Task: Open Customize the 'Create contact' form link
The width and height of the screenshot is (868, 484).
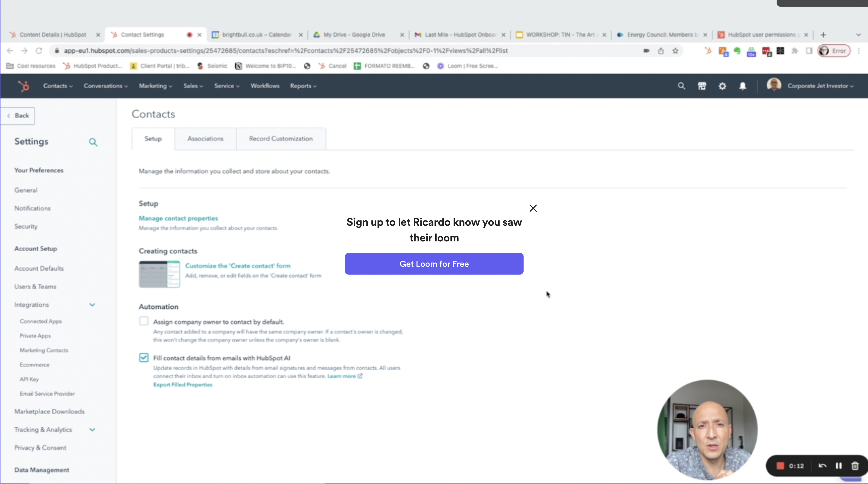Action: pyautogui.click(x=238, y=266)
